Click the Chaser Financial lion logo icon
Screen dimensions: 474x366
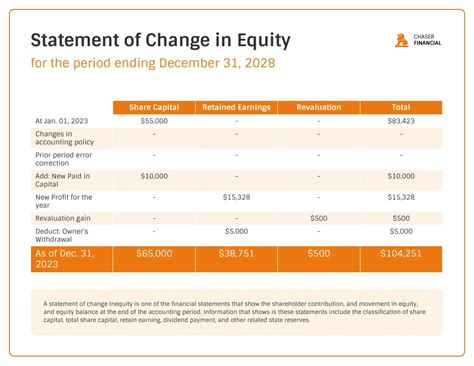click(x=402, y=40)
